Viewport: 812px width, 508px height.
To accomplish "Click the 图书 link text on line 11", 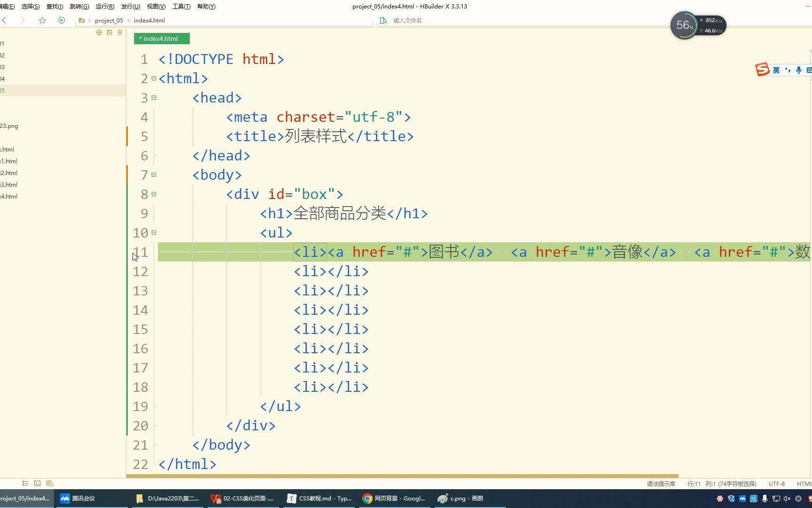I will coord(444,252).
